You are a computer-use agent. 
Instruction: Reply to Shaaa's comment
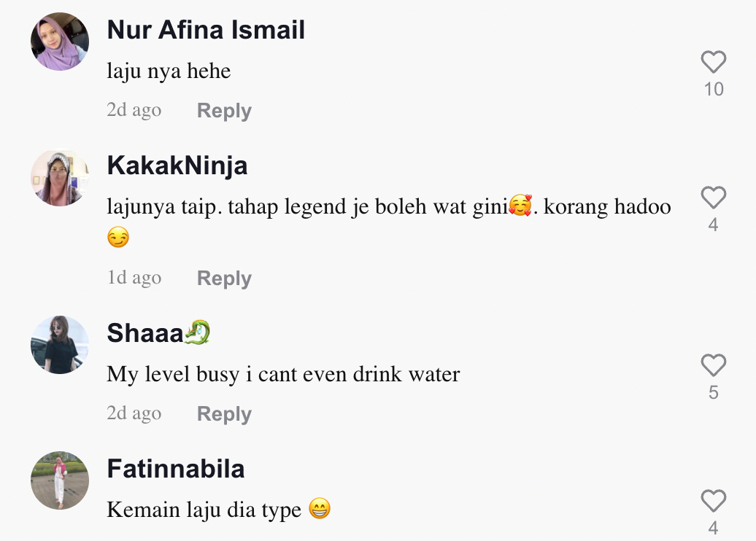tap(224, 414)
